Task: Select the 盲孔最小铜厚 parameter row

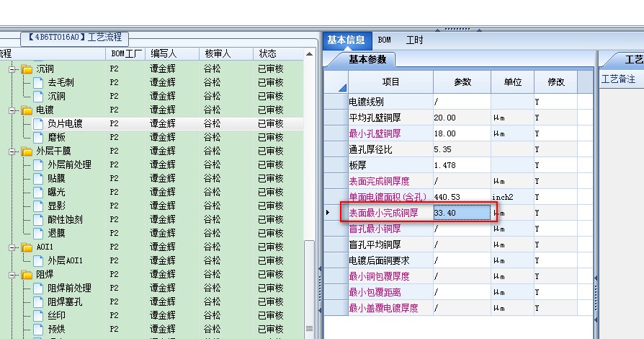Action: pos(458,229)
